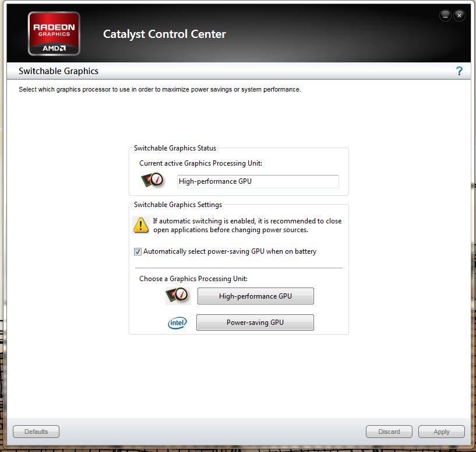The image size is (476, 452).
Task: Click the Intel logo icon
Action: (x=177, y=323)
